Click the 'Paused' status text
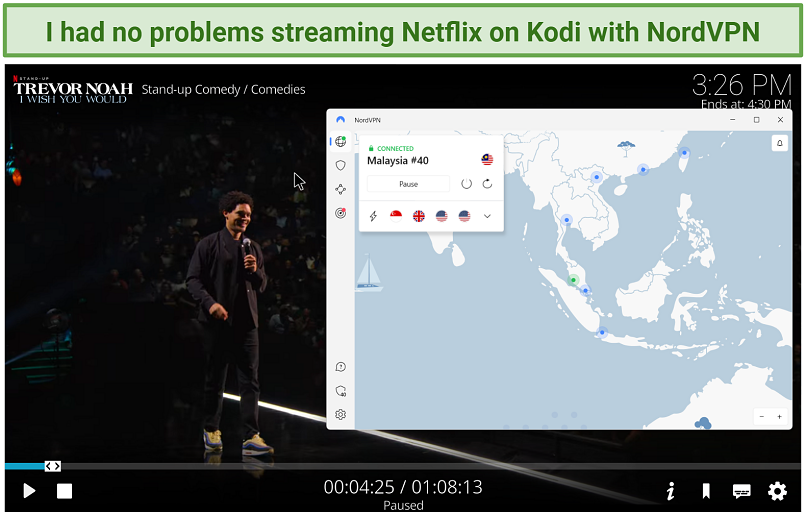The height and width of the screenshot is (515, 806). coord(404,506)
